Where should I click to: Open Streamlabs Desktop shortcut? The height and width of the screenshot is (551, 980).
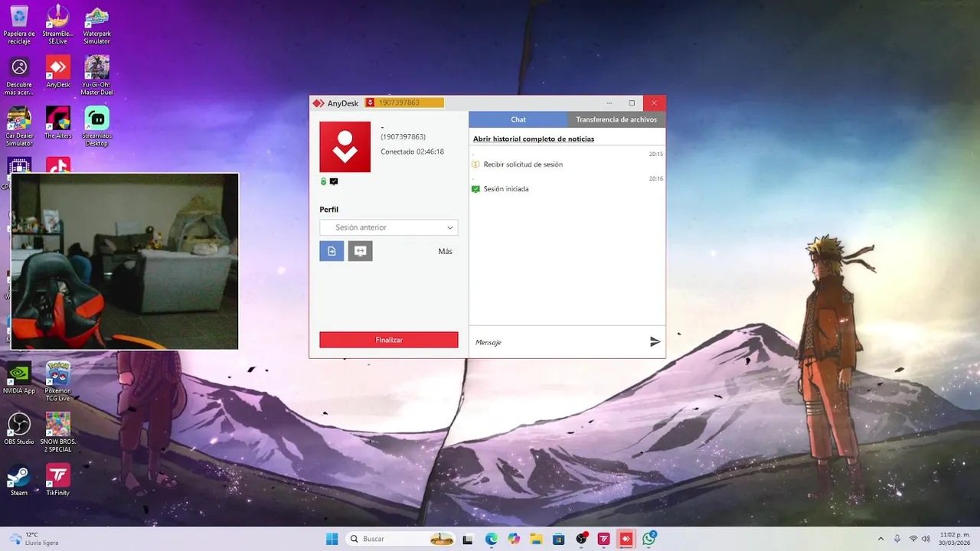tap(96, 126)
